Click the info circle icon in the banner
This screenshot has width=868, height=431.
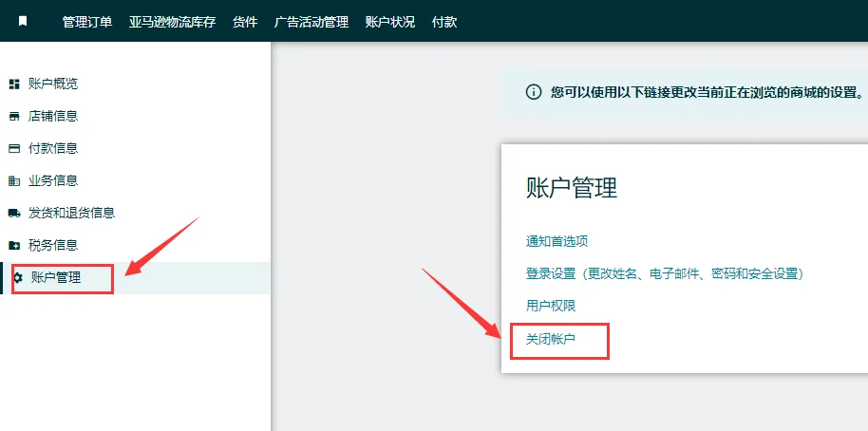(x=533, y=92)
